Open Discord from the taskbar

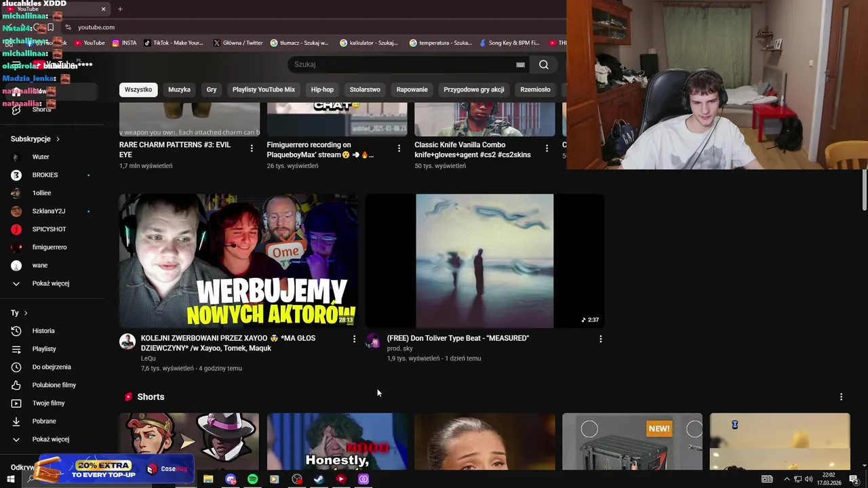tap(231, 479)
